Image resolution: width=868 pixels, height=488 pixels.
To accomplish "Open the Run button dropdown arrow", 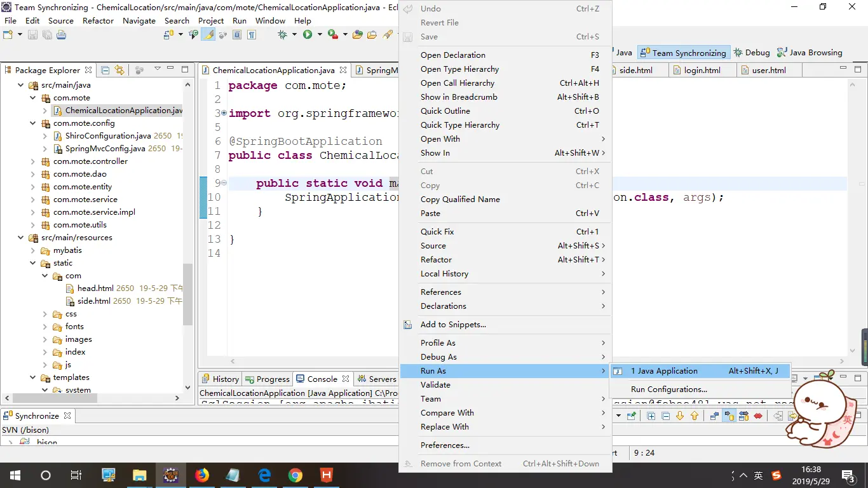I will tap(320, 34).
